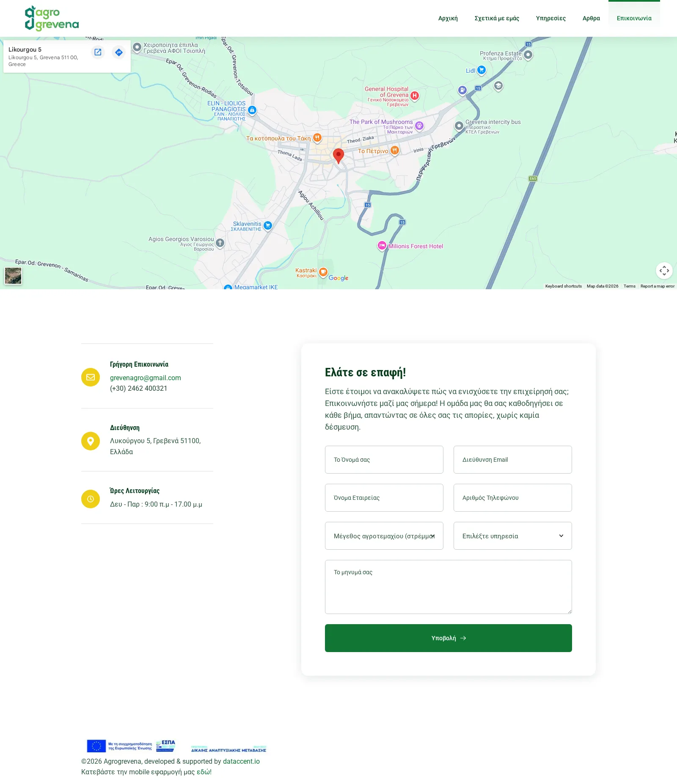The height and width of the screenshot is (784, 677).
Task: Focus the Το Όνομά σας field
Action: tap(384, 460)
